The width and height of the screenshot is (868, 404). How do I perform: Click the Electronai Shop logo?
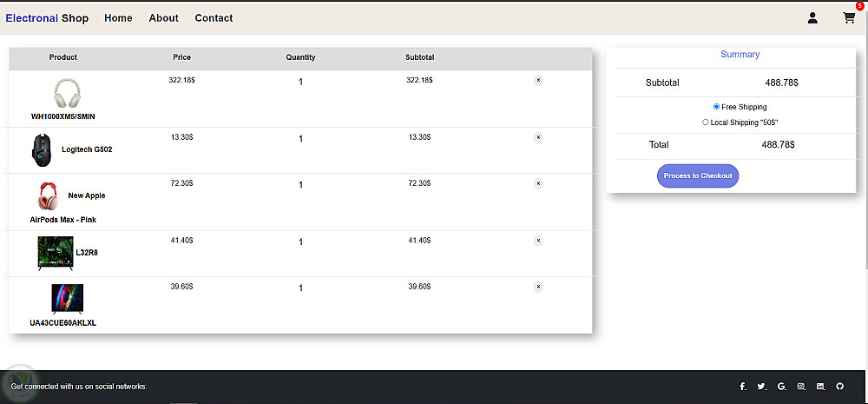point(47,17)
